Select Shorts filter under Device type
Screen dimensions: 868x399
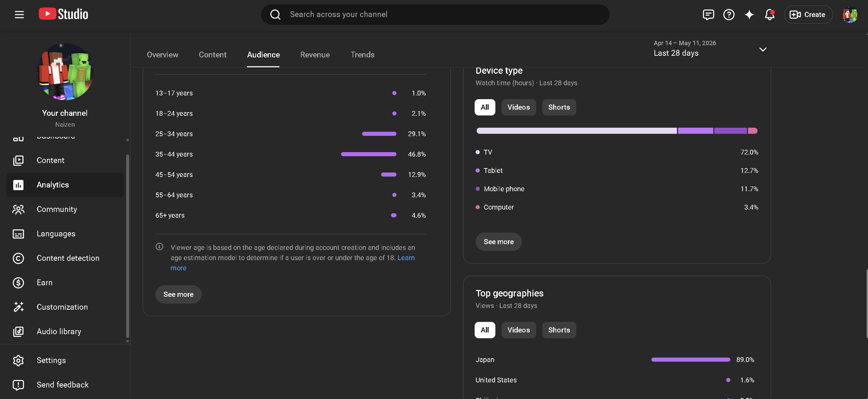[x=559, y=107]
